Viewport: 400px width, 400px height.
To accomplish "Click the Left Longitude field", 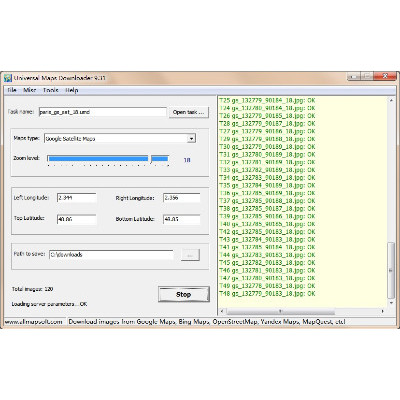I will click(x=77, y=198).
